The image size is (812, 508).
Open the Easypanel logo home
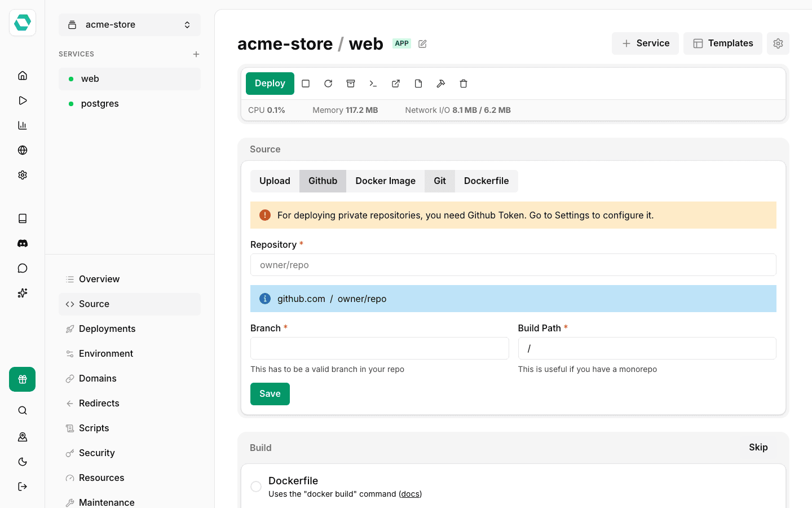[x=23, y=23]
